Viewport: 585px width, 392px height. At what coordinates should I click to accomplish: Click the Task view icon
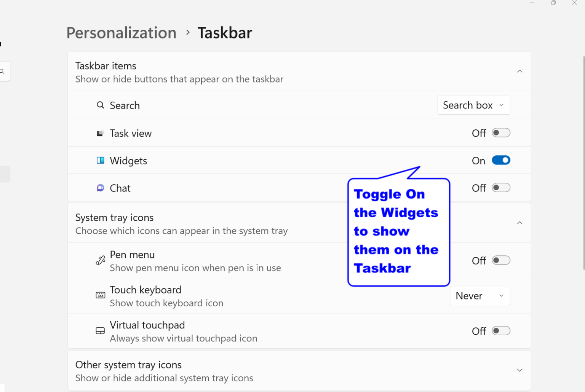point(100,133)
